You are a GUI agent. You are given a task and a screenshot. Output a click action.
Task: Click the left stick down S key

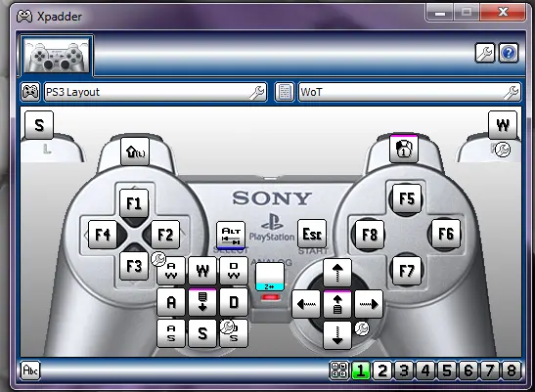pos(202,333)
